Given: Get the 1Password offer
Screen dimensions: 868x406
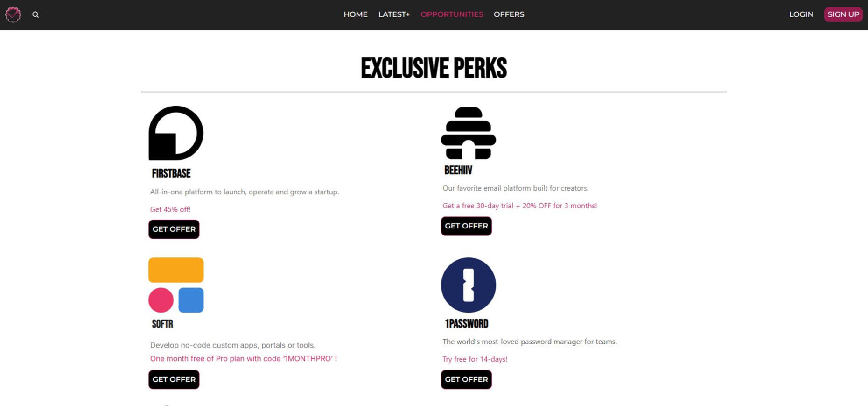Looking at the screenshot, I should (466, 379).
